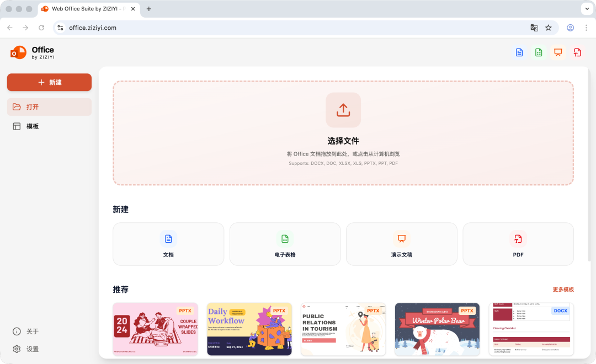The width and height of the screenshot is (596, 364).
Task: Open the PDF icon in the top header
Action: [577, 52]
